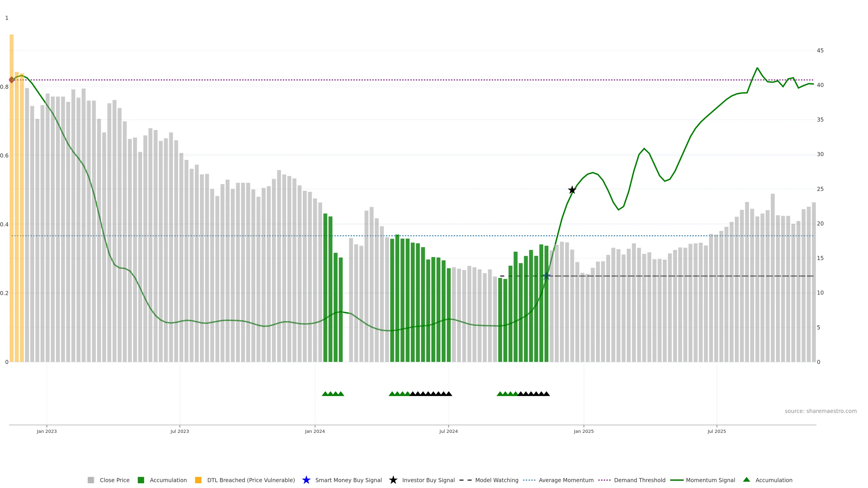The width and height of the screenshot is (868, 488).
Task: Click the orange DTL Breached legend swatch
Action: point(198,480)
